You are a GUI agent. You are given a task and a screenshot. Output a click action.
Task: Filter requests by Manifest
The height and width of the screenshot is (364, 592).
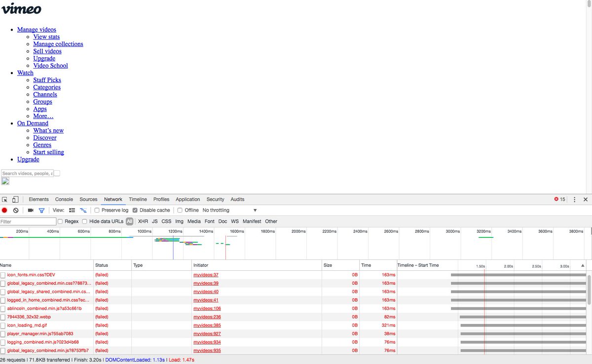tap(252, 221)
